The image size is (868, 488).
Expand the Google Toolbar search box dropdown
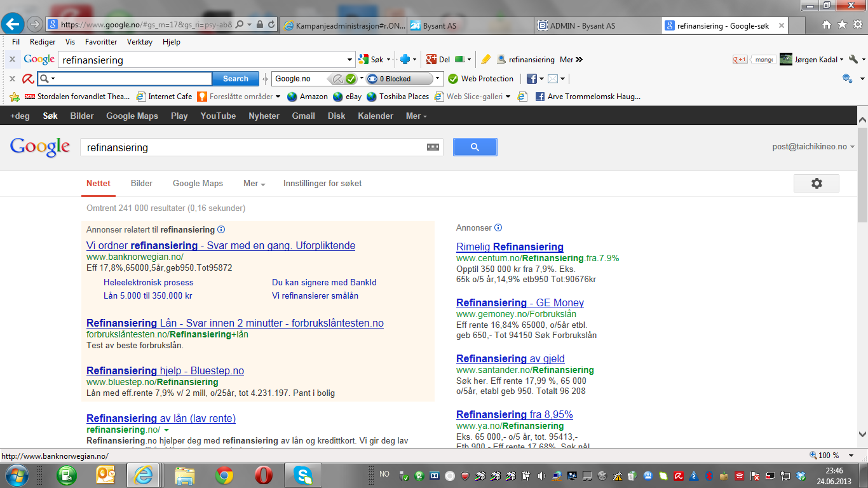click(350, 60)
